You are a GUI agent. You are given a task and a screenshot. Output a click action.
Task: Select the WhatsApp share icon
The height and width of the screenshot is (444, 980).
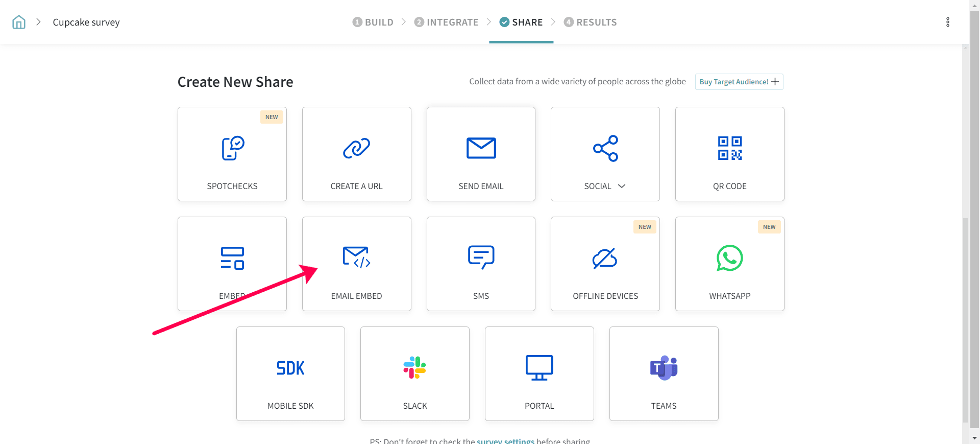[729, 258]
